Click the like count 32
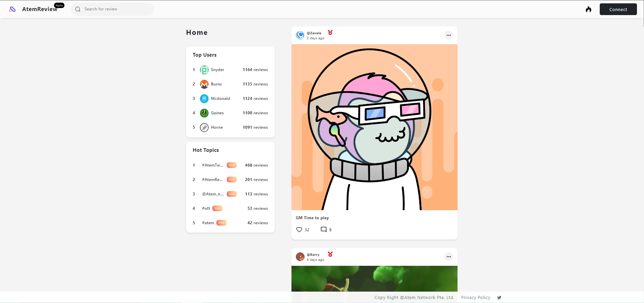 [307, 230]
